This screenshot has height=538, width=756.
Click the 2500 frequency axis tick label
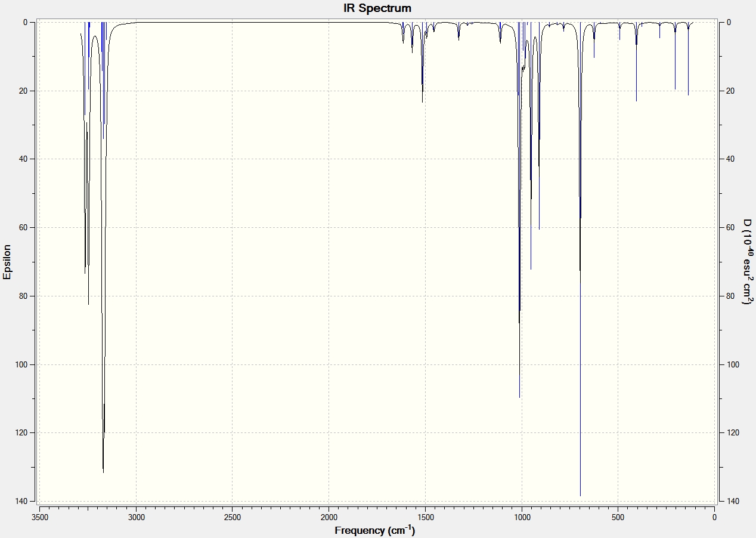(232, 517)
